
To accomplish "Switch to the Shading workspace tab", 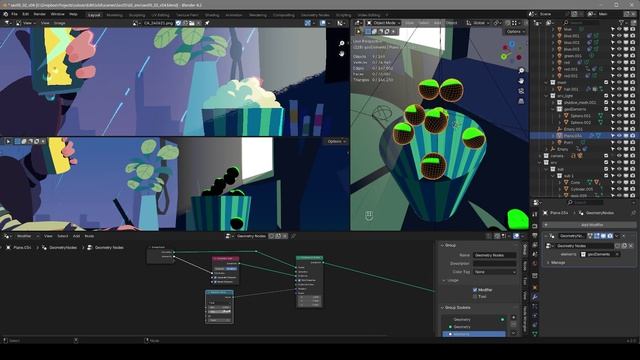I will [x=212, y=15].
